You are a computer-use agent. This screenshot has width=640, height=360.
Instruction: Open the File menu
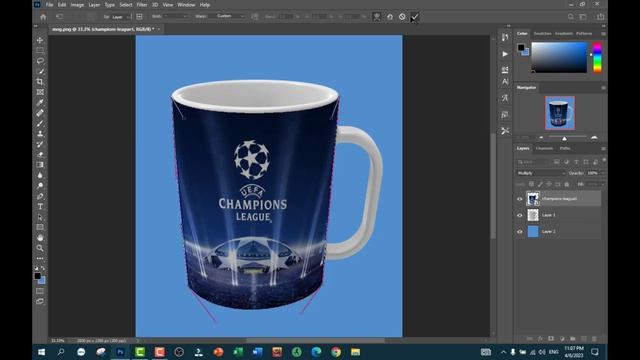click(49, 5)
